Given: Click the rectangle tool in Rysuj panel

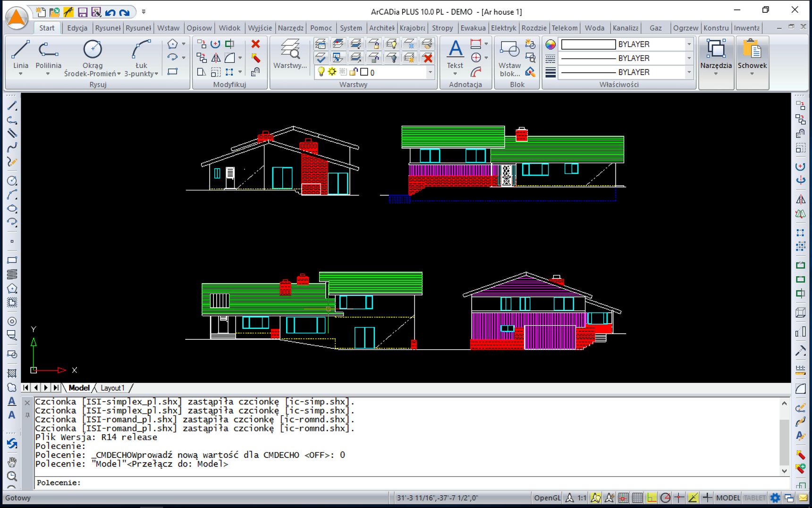Looking at the screenshot, I should [x=173, y=72].
